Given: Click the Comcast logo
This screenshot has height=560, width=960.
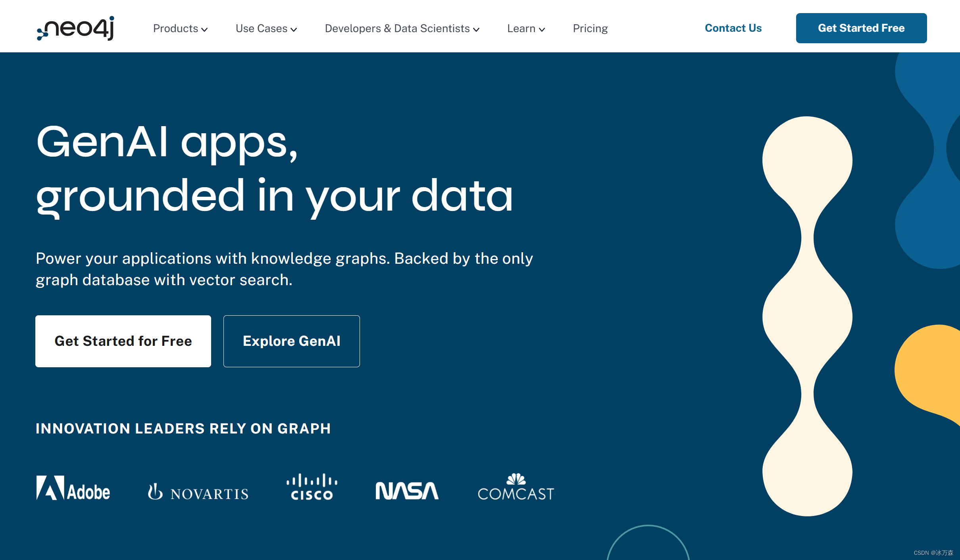Looking at the screenshot, I should coord(516,487).
